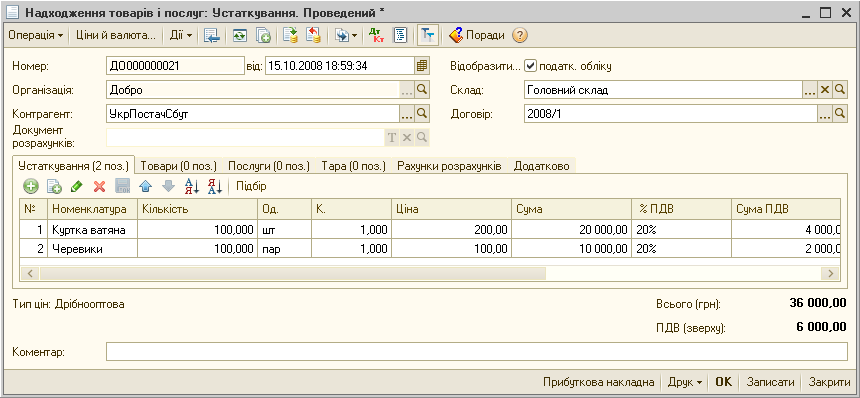Open Склад magnifier icon
The height and width of the screenshot is (398, 860).
(x=840, y=90)
